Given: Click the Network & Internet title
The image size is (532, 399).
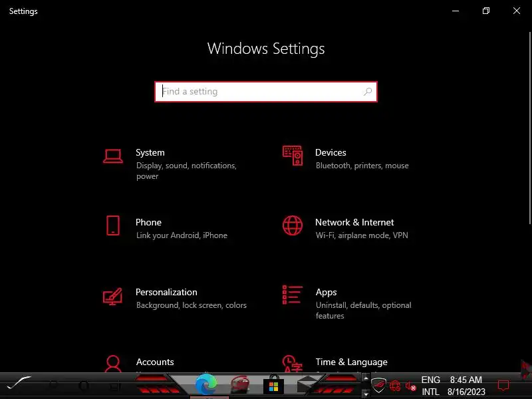Looking at the screenshot, I should [354, 222].
